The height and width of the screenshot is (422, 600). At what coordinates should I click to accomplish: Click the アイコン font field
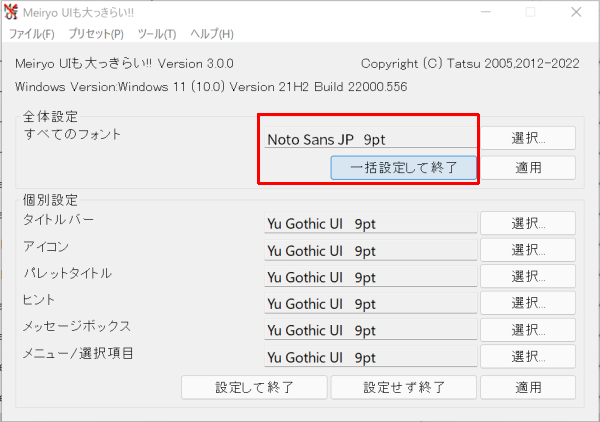[x=370, y=250]
